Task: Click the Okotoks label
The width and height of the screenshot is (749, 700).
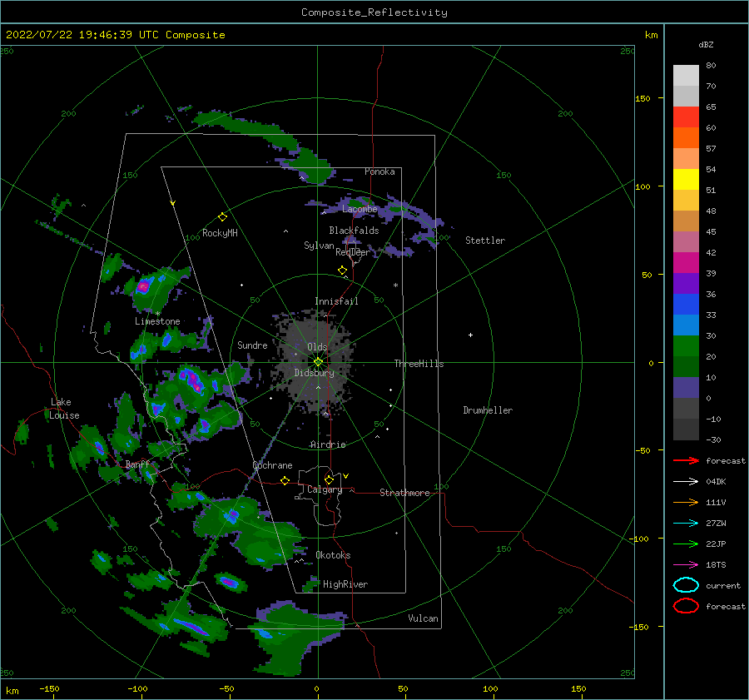Action: point(333,555)
